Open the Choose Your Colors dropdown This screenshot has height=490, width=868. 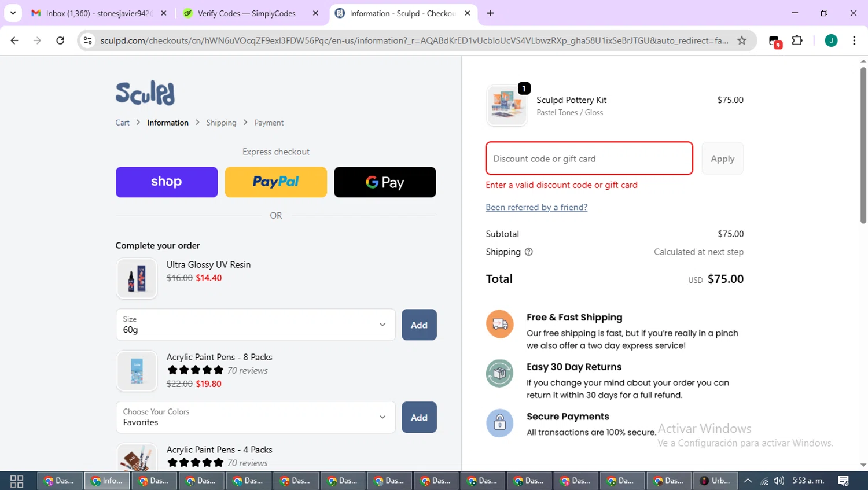[x=255, y=417]
